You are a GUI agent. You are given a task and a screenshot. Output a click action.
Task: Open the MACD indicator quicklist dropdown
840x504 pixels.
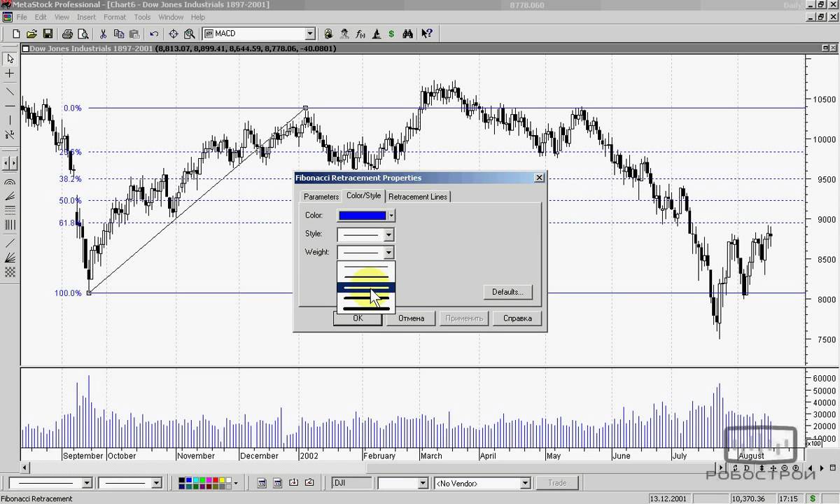click(309, 34)
